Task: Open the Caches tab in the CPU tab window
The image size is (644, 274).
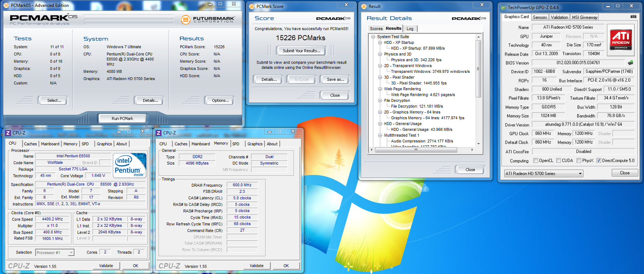Action: 30,144
